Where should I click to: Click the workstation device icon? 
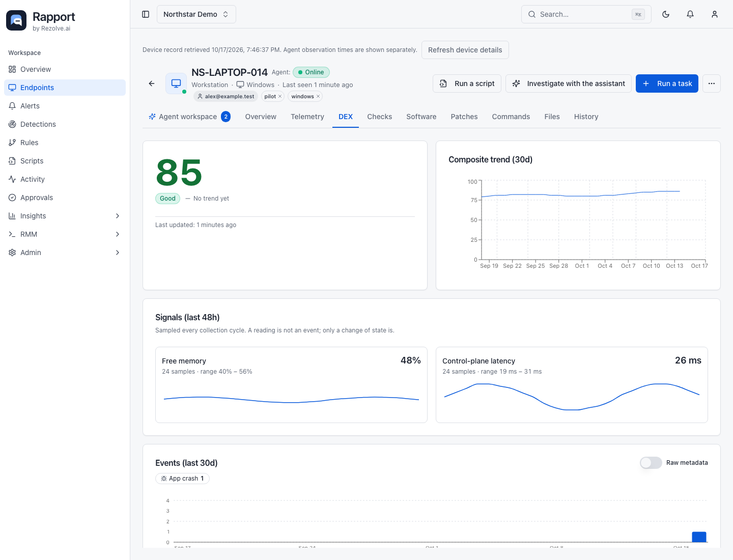point(176,83)
